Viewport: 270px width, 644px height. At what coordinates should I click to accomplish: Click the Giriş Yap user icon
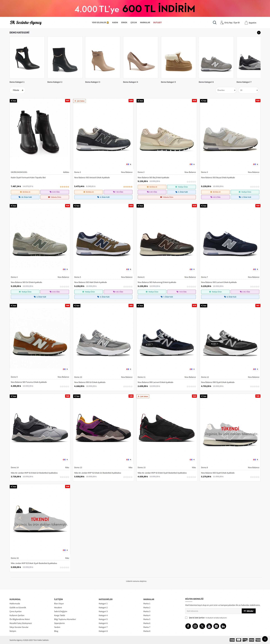[x=222, y=22]
